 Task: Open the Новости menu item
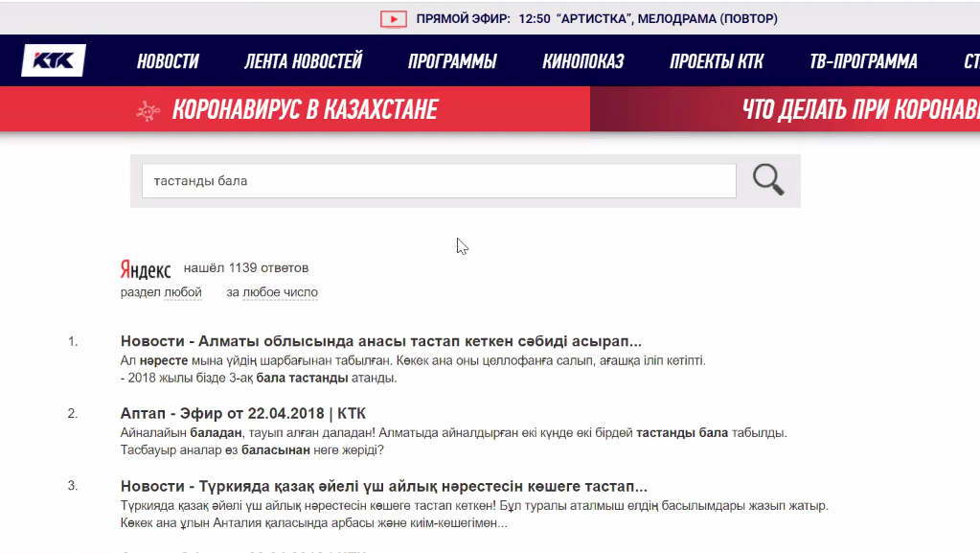pyautogui.click(x=168, y=61)
